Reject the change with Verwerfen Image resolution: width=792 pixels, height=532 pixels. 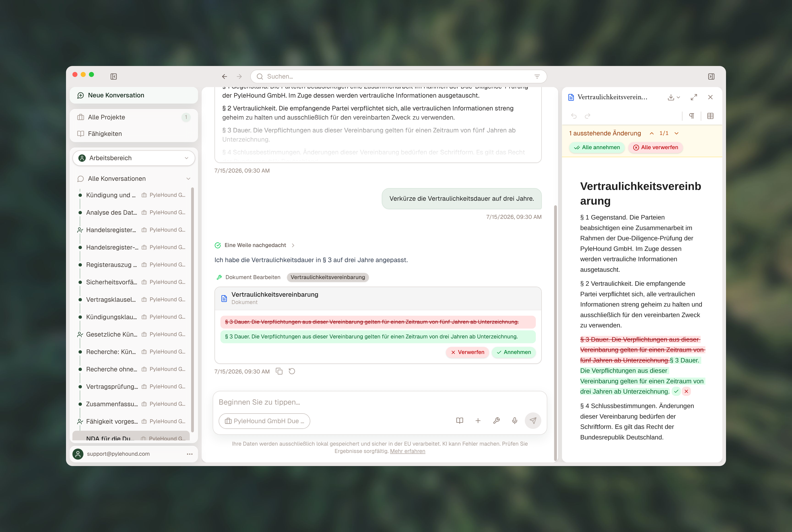(x=467, y=352)
